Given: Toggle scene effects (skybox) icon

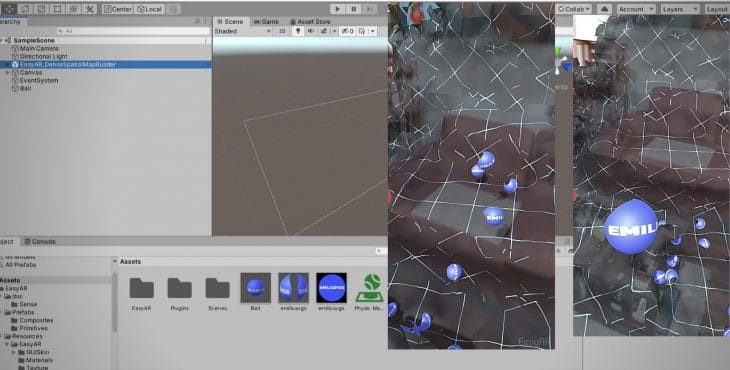Looking at the screenshot, I should 324,31.
